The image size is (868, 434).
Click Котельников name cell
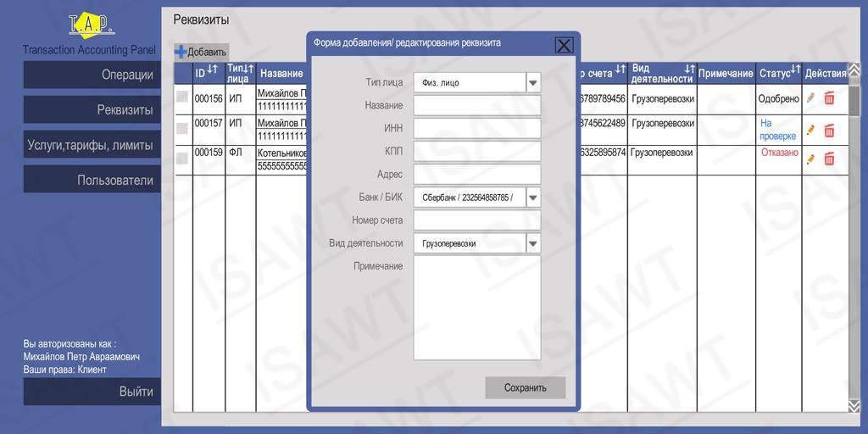281,153
